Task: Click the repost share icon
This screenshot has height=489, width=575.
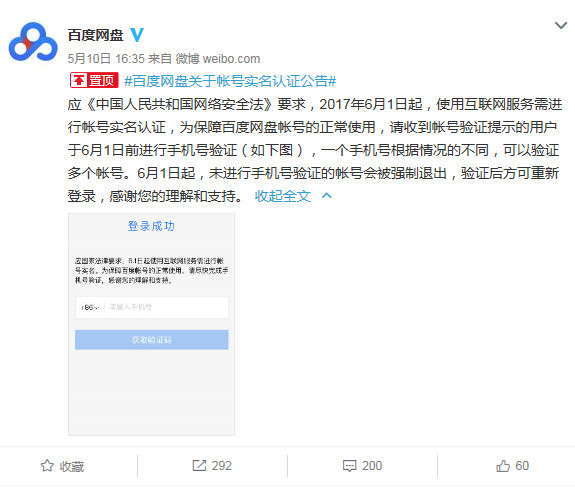Action: 199,466
